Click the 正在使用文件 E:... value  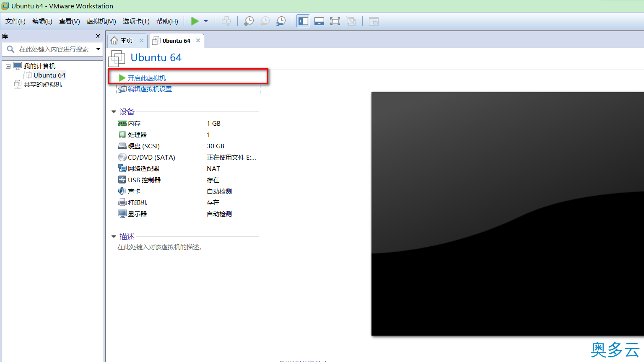pyautogui.click(x=231, y=157)
